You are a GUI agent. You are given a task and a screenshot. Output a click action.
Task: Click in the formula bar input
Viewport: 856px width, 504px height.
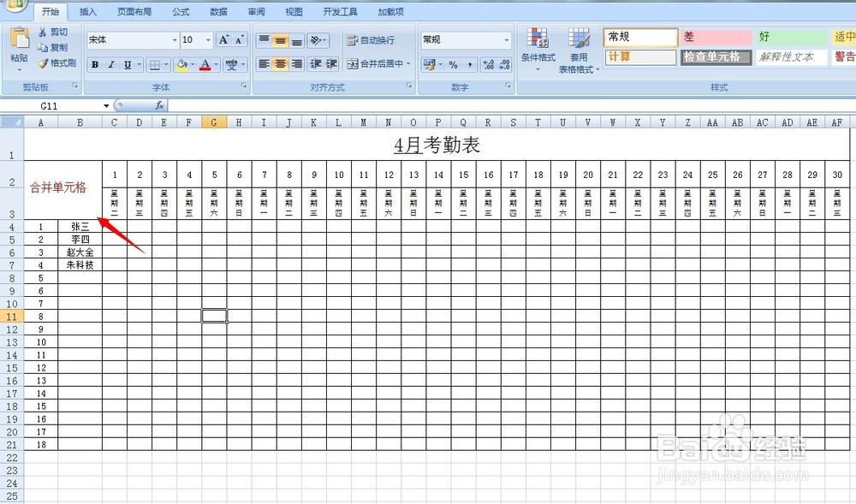[511, 106]
